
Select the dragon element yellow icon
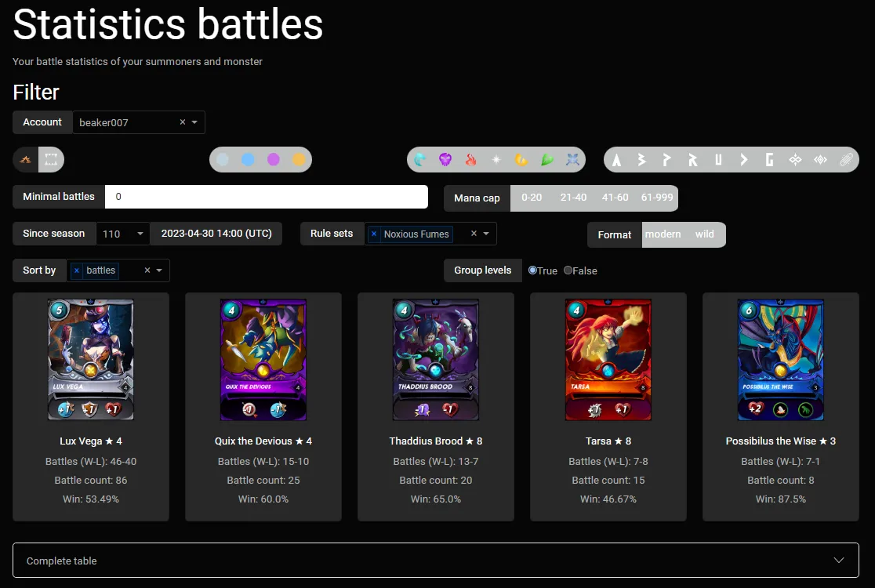521,160
